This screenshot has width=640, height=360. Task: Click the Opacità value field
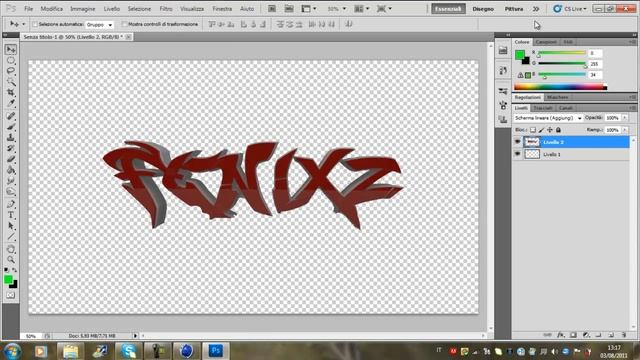612,118
